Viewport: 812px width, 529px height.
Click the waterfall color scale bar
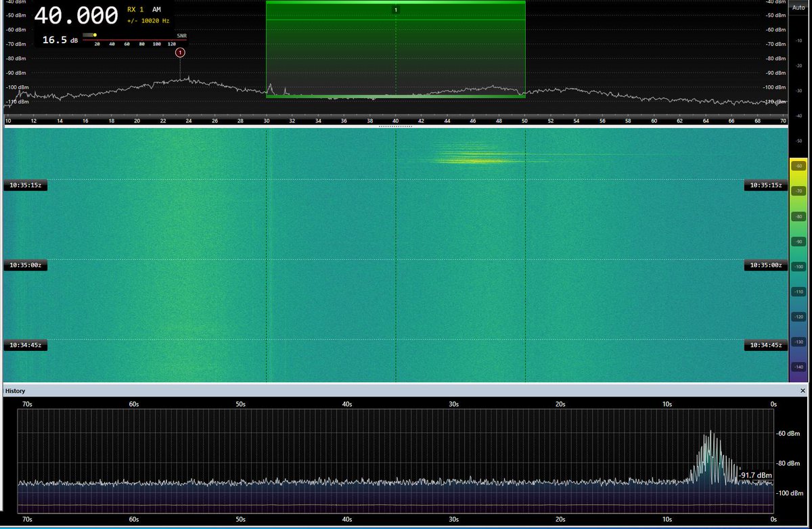798,271
